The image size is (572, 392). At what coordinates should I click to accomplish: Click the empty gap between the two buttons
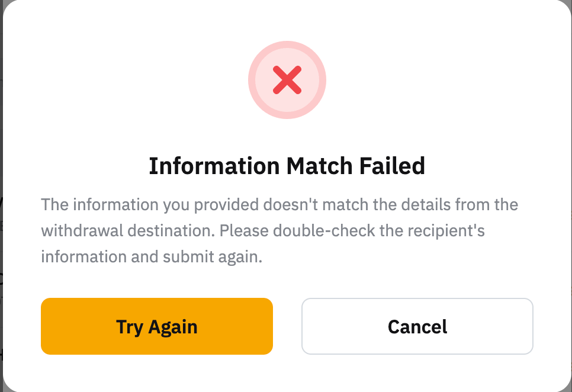pos(287,326)
